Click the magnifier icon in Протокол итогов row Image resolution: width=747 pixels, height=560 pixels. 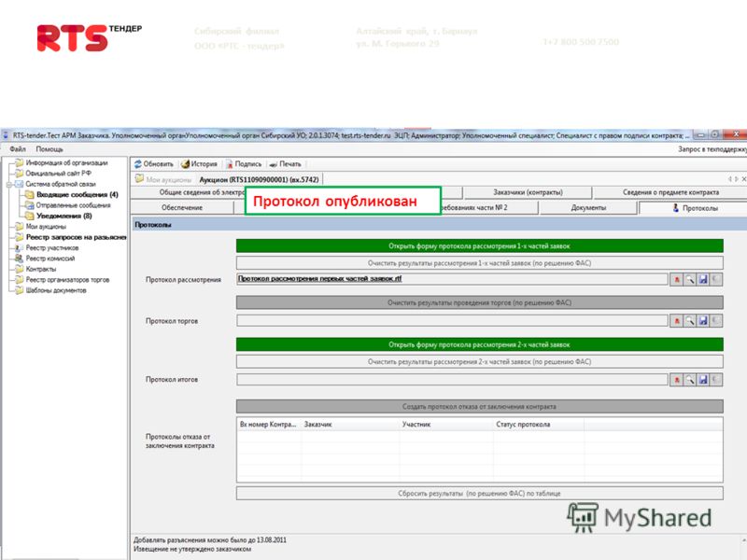tap(690, 380)
